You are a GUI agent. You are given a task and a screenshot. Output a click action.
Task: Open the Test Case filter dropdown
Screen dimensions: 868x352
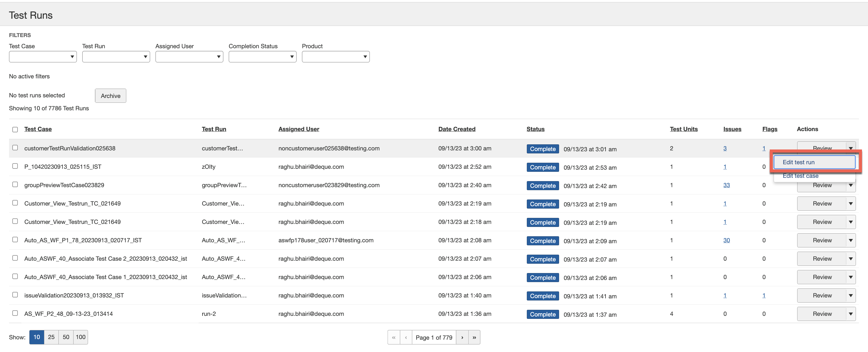coord(43,57)
